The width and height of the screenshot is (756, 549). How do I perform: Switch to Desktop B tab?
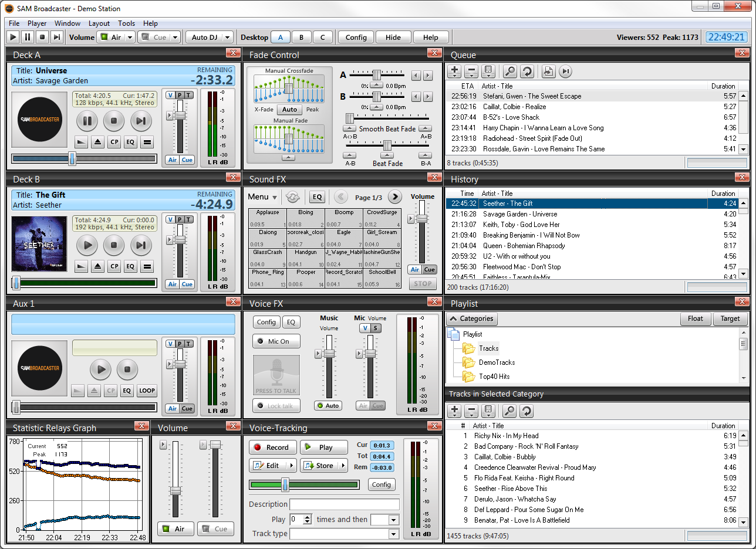click(x=301, y=37)
